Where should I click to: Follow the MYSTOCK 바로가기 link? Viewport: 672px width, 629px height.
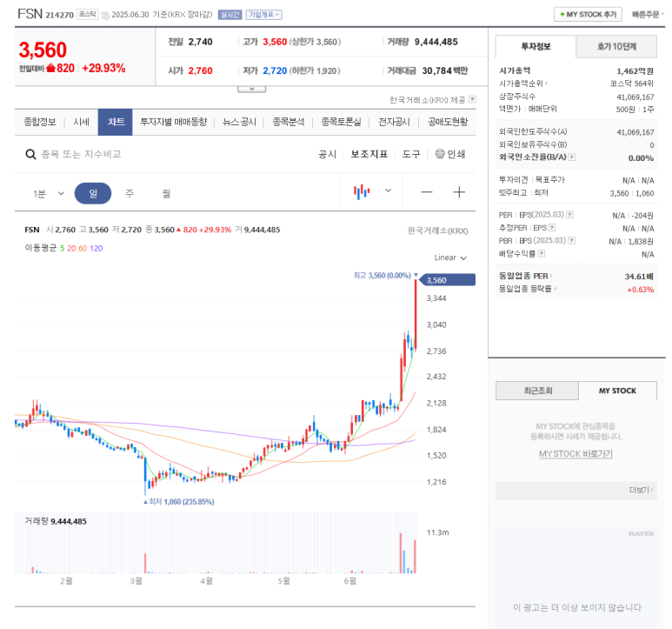coord(576,453)
